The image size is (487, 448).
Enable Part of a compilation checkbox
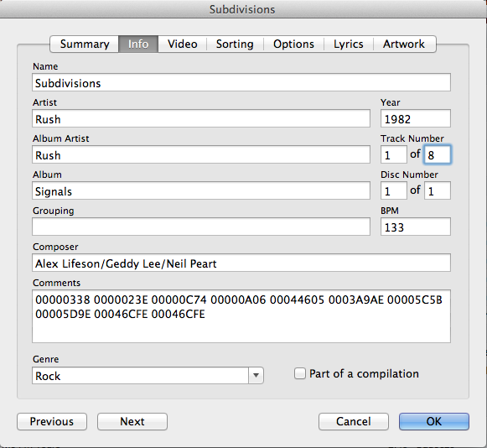(x=300, y=373)
